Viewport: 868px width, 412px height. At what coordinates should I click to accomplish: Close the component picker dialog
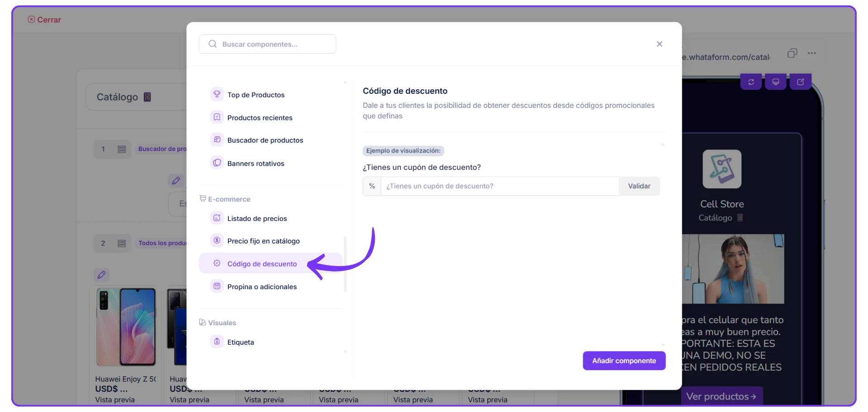click(x=659, y=44)
